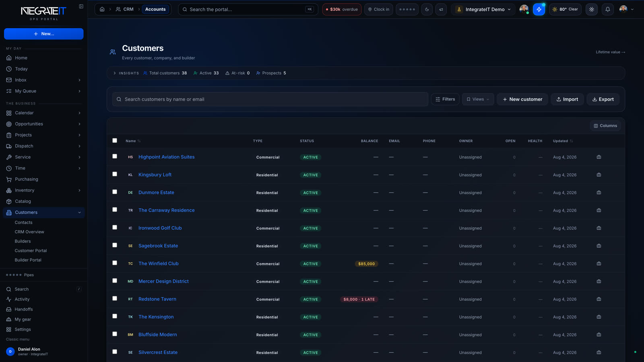Check Highpoint Aviation Suites row checkbox
This screenshot has height=362, width=644.
115,156
